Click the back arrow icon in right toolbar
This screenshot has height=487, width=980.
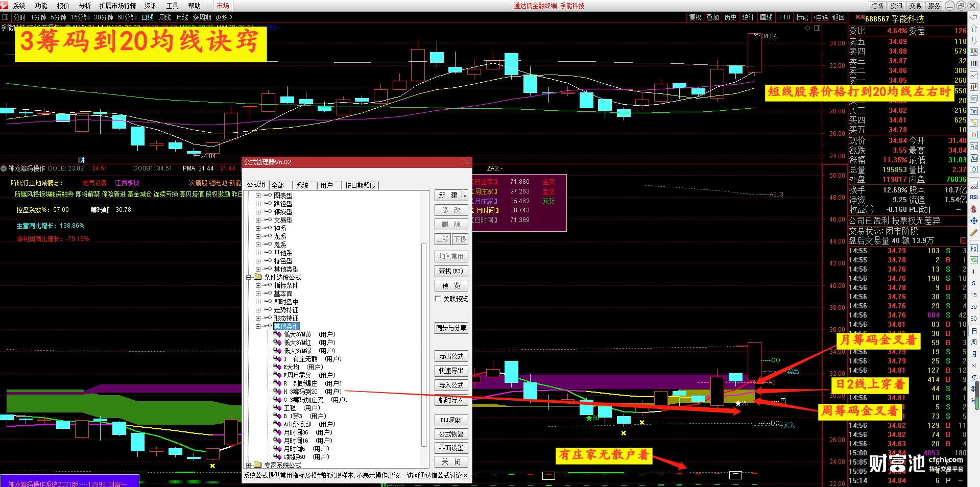click(x=974, y=17)
